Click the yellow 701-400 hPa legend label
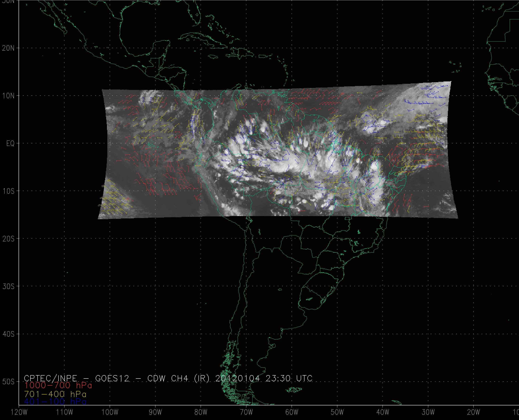The image size is (519, 420). click(55, 394)
